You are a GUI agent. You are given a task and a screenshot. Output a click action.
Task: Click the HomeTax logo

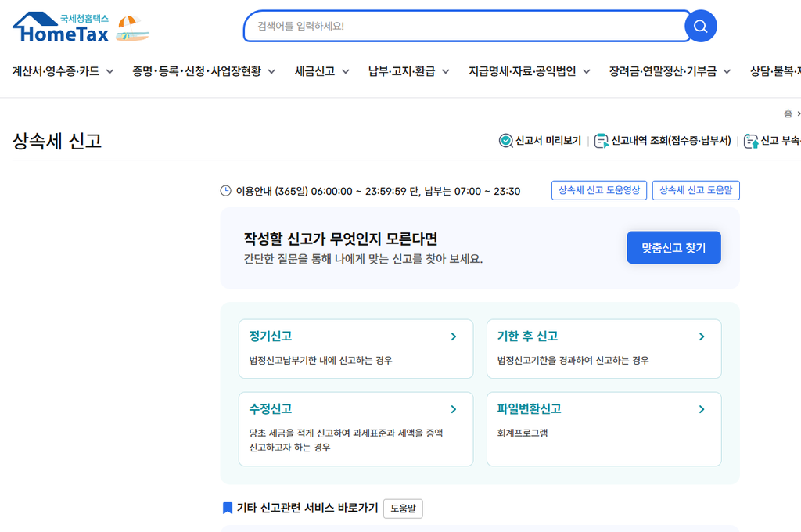pyautogui.click(x=61, y=27)
